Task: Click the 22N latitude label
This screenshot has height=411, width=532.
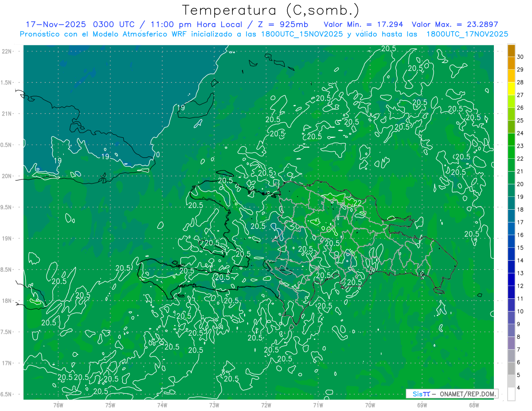Action: [6, 51]
